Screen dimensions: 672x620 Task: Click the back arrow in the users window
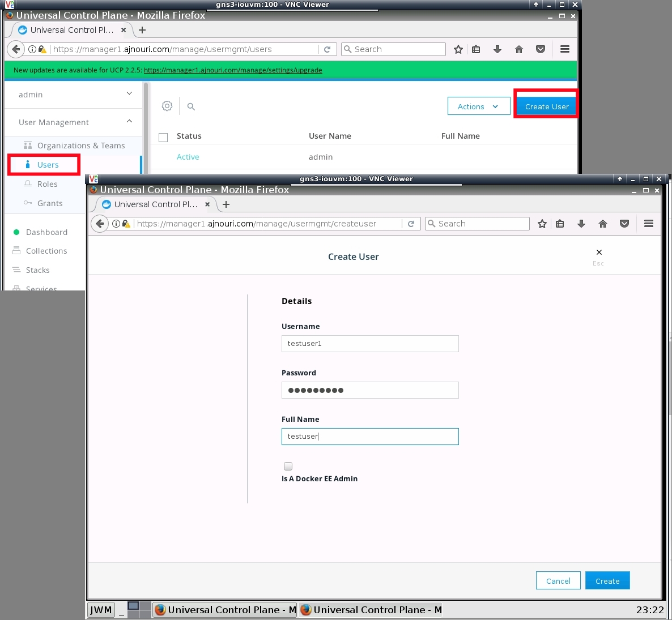pyautogui.click(x=16, y=49)
